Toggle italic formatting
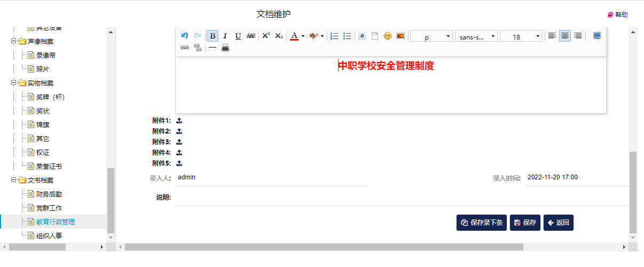This screenshot has width=644, height=267. [225, 36]
